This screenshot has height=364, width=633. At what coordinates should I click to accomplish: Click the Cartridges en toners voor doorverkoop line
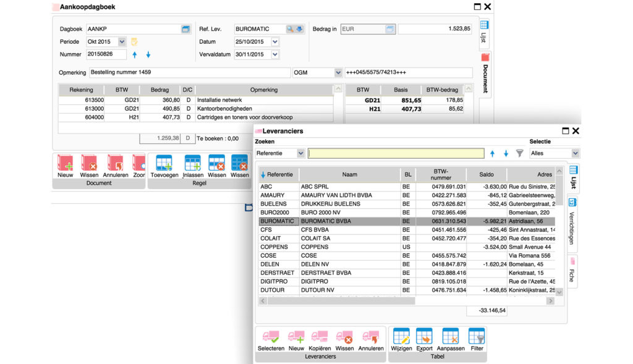tap(196, 117)
